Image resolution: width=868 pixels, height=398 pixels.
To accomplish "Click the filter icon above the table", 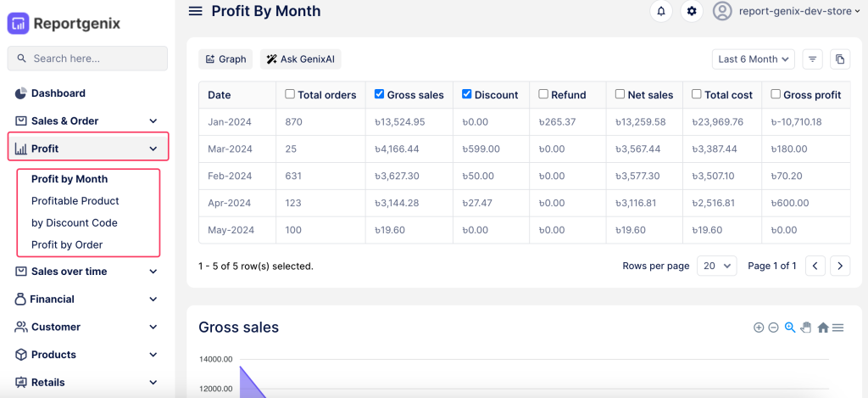I will [812, 59].
